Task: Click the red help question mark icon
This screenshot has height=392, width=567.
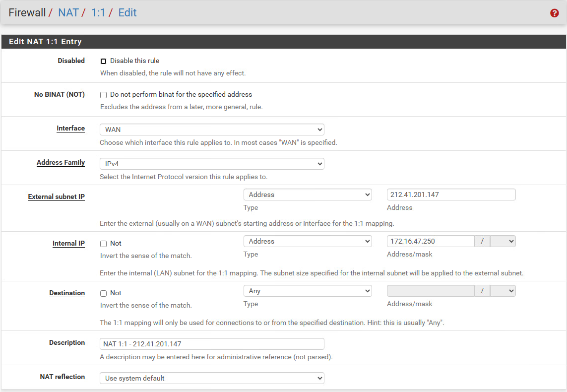Action: click(x=555, y=13)
